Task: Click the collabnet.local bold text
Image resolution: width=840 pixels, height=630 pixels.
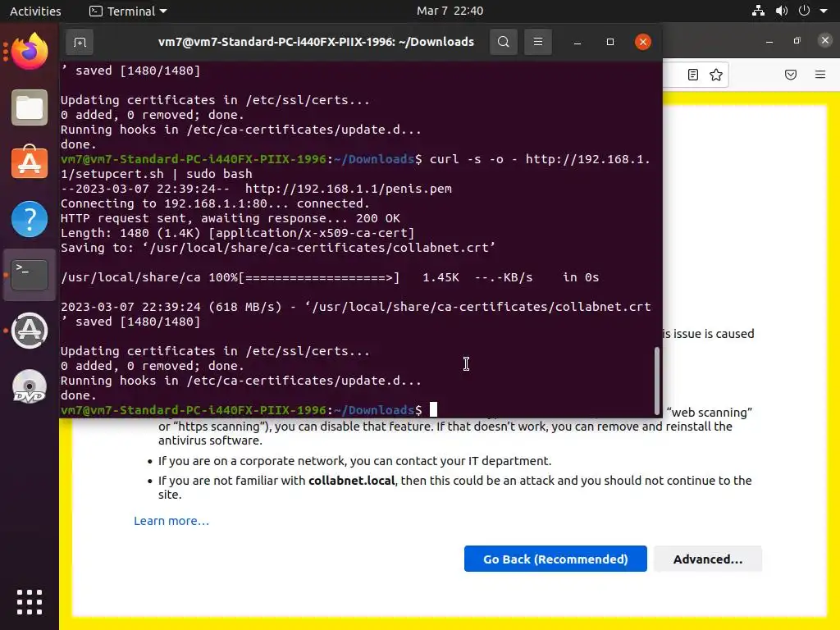Action: click(x=351, y=481)
